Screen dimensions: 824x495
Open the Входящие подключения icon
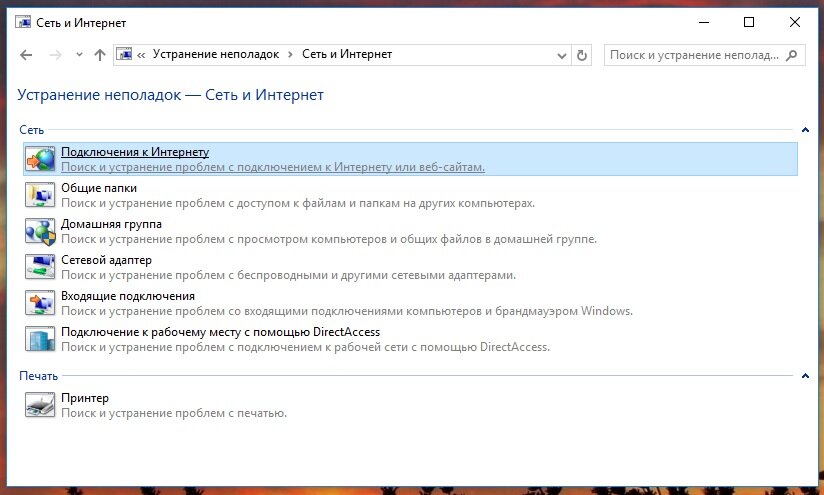click(x=40, y=303)
